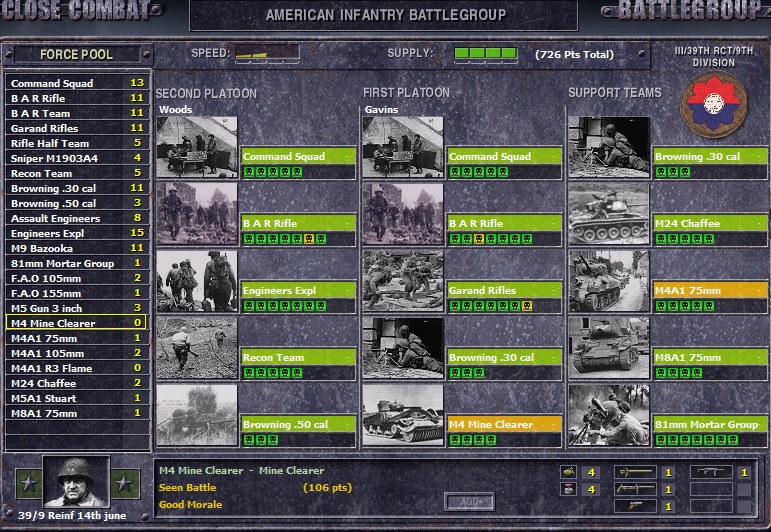771x532 pixels.
Task: Click the 39/9 Reinf 14th june label
Action: 72,515
